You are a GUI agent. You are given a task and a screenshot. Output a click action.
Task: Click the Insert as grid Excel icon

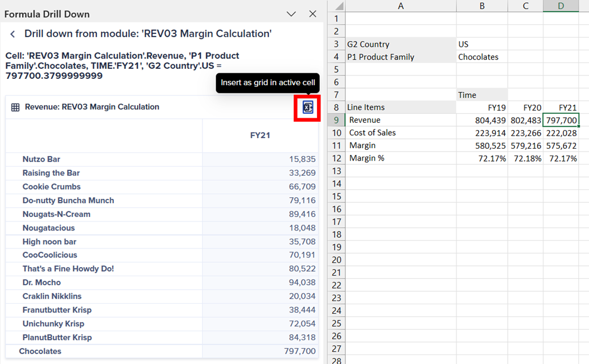click(307, 107)
